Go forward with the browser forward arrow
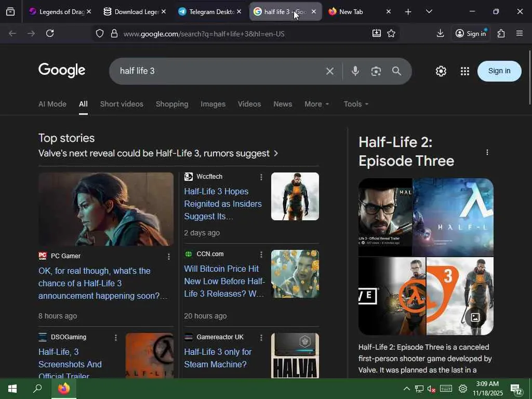Image resolution: width=532 pixels, height=399 pixels. pyautogui.click(x=31, y=33)
